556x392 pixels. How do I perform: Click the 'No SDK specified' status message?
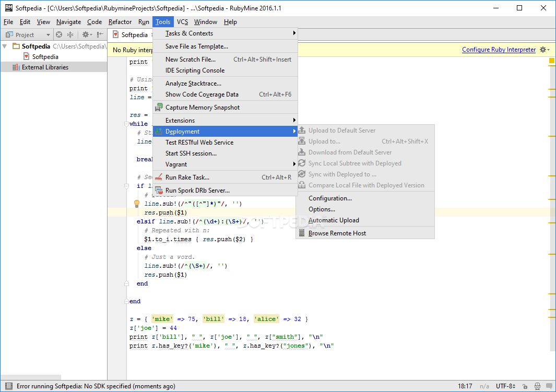(96, 386)
